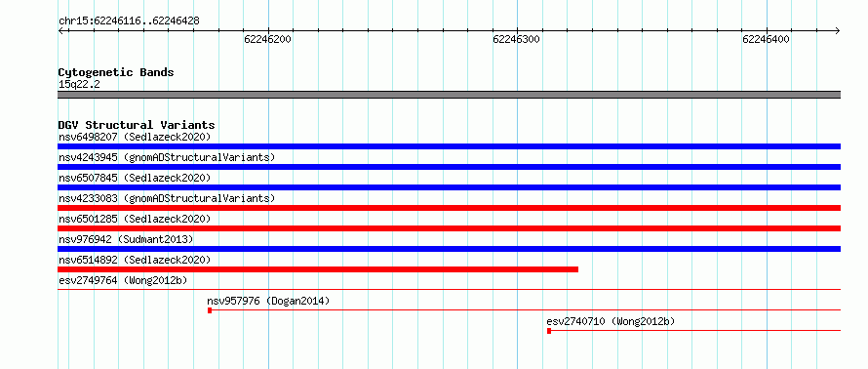Click the Cytogenetic Bands track title

(116, 72)
